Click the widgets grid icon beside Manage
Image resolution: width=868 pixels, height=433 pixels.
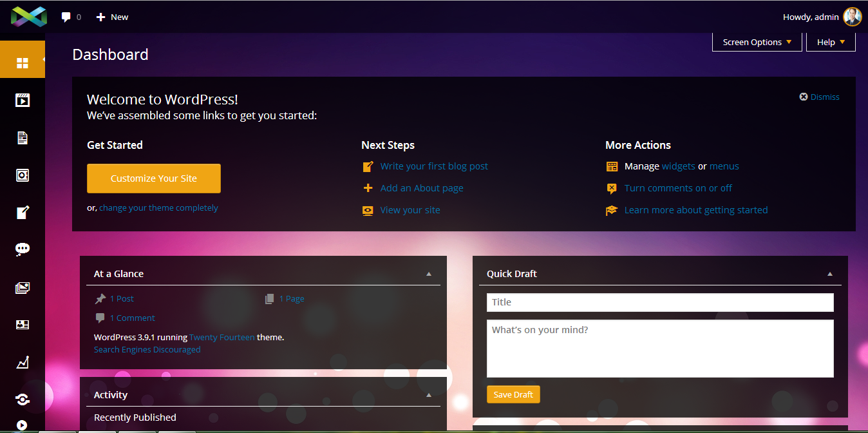coord(612,166)
